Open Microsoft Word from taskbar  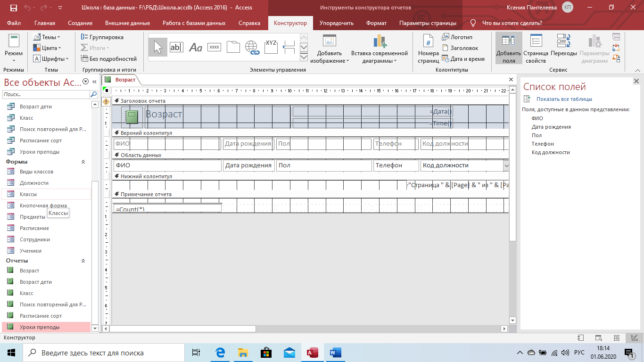coord(335,352)
